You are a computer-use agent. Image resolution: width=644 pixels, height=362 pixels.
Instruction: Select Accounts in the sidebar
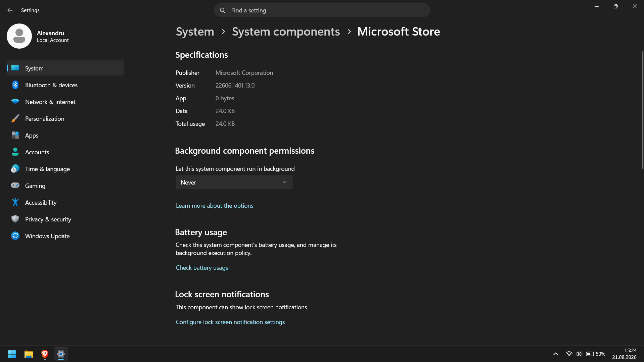pos(65,152)
